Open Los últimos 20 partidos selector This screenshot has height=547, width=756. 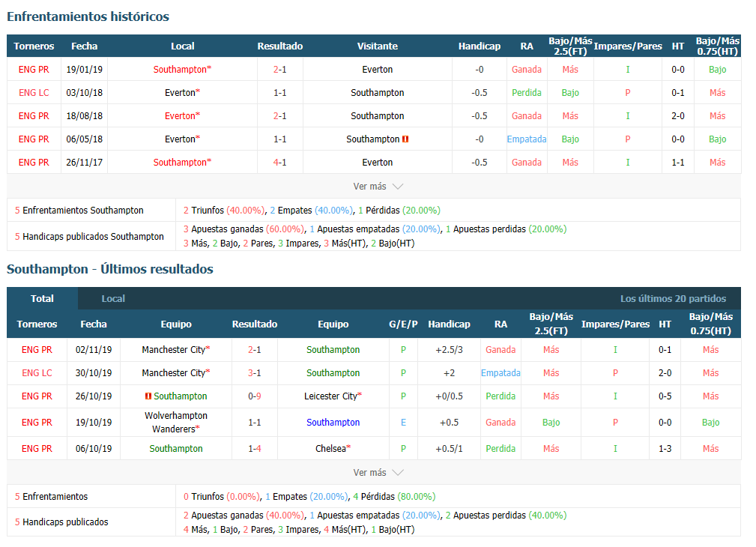click(x=673, y=298)
